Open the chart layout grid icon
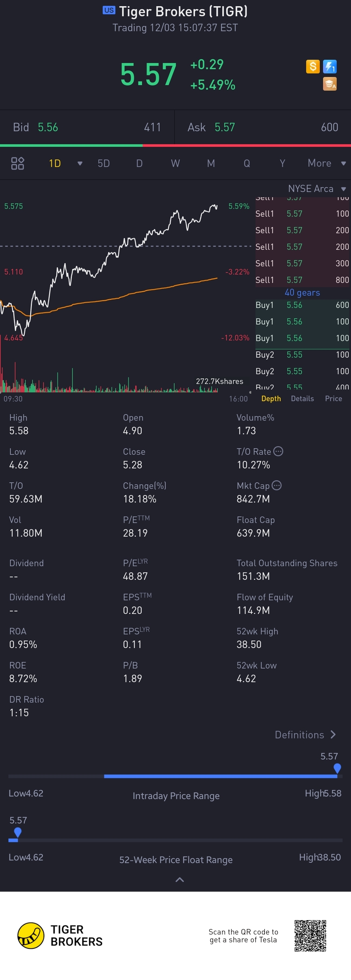 (x=18, y=163)
